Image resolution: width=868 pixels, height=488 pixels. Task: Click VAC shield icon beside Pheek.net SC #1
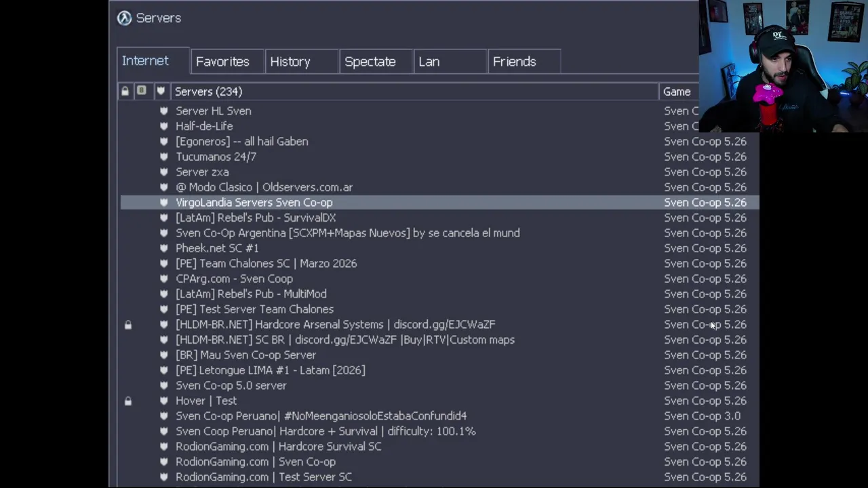163,248
